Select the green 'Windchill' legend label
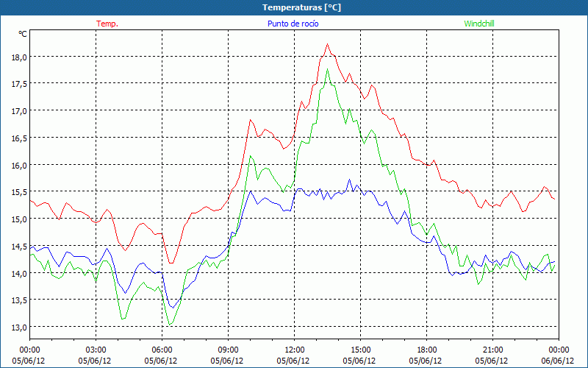 tap(479, 24)
